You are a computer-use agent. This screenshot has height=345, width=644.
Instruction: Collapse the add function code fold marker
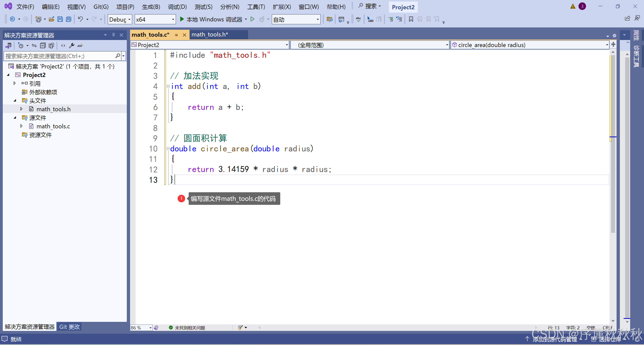168,86
